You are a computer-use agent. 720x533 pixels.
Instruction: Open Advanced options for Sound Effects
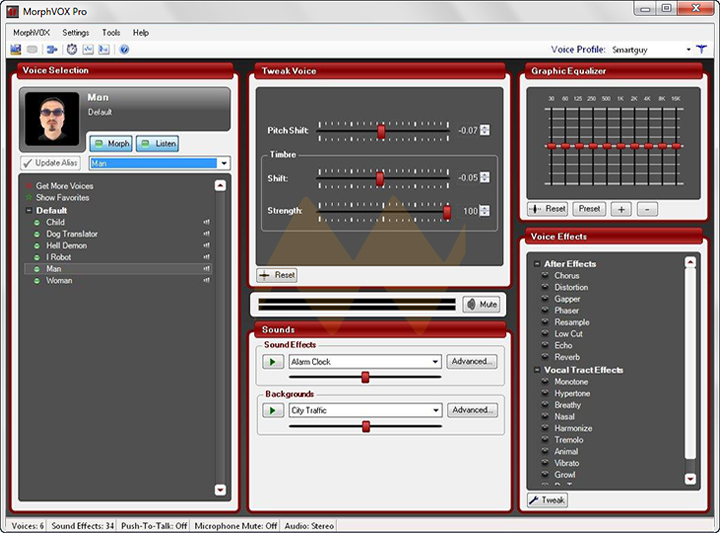tap(472, 362)
